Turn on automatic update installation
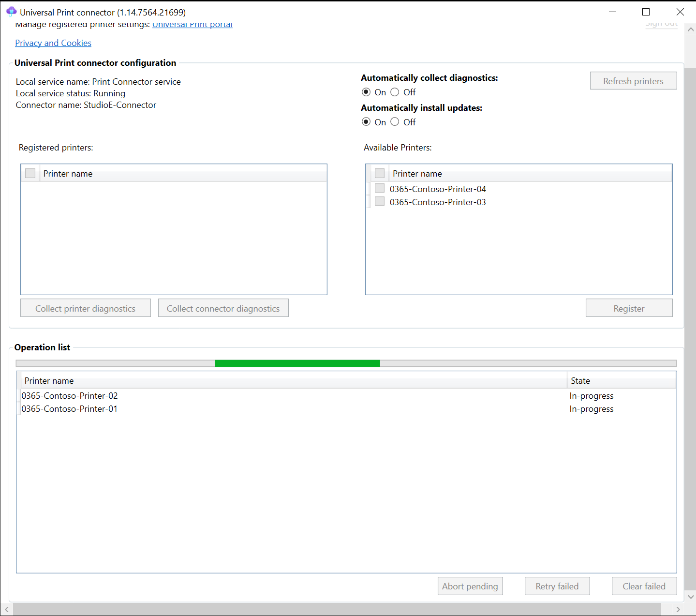This screenshot has width=696, height=616. click(x=366, y=122)
